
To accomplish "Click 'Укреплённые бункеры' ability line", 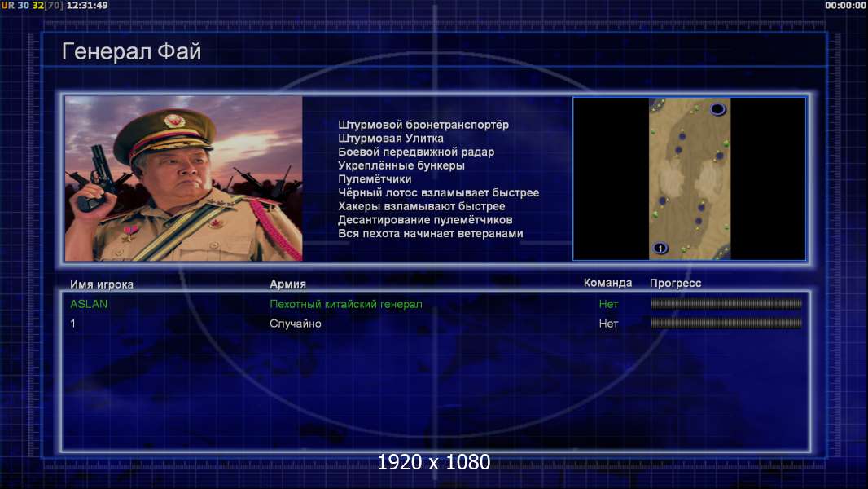I will click(401, 165).
